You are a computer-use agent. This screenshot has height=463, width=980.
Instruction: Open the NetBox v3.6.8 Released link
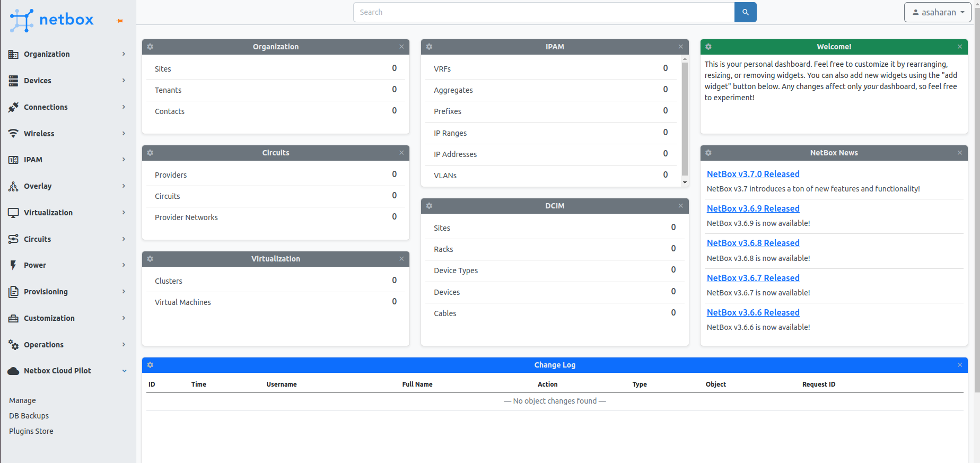pos(753,243)
